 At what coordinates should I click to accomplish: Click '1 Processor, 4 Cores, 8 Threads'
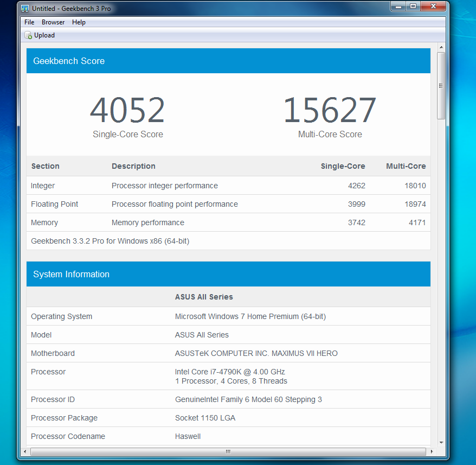click(x=231, y=381)
